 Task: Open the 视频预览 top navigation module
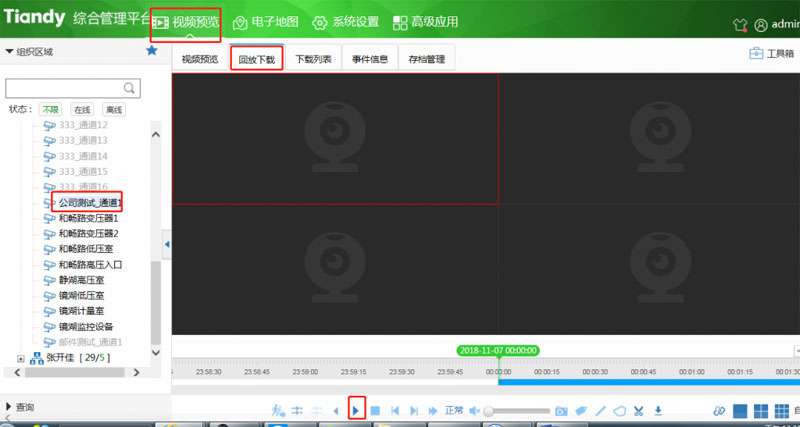click(186, 22)
